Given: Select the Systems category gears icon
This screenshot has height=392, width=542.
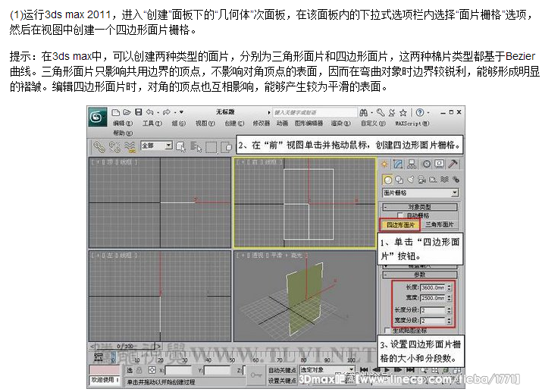Looking at the screenshot, I should pyautogui.click(x=456, y=180).
